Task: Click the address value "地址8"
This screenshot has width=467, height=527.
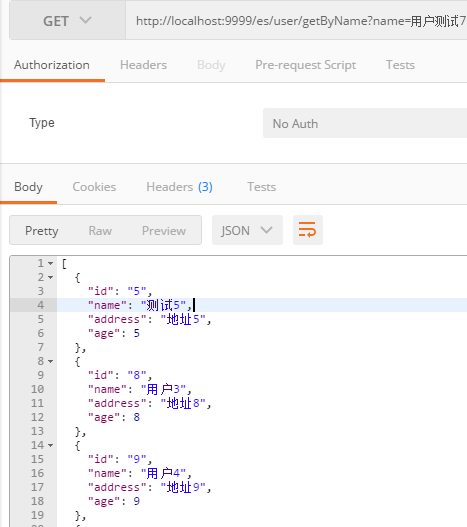Action: (x=183, y=403)
